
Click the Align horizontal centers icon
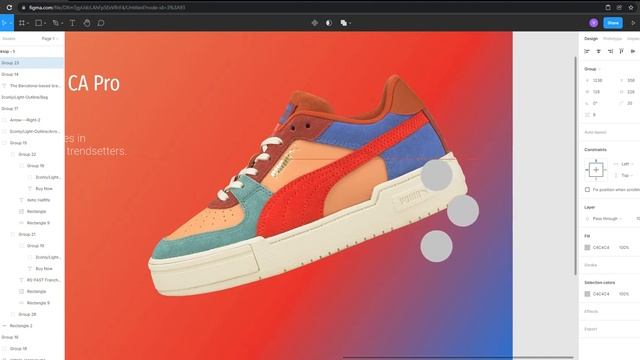point(598,51)
